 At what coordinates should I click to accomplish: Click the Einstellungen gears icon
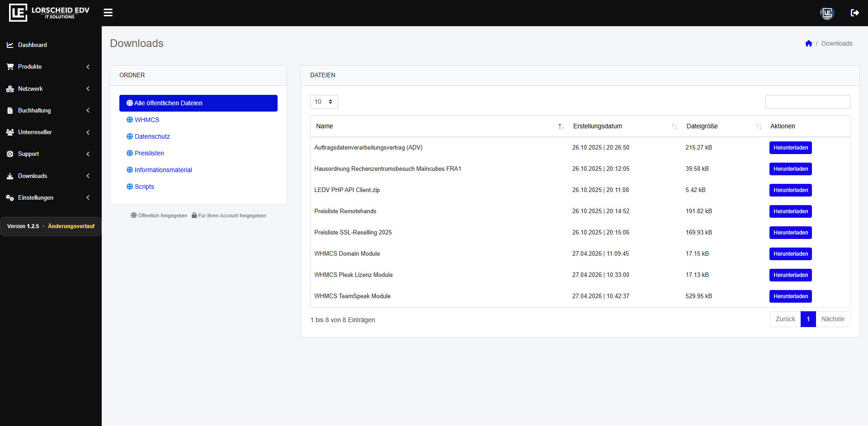tap(10, 198)
